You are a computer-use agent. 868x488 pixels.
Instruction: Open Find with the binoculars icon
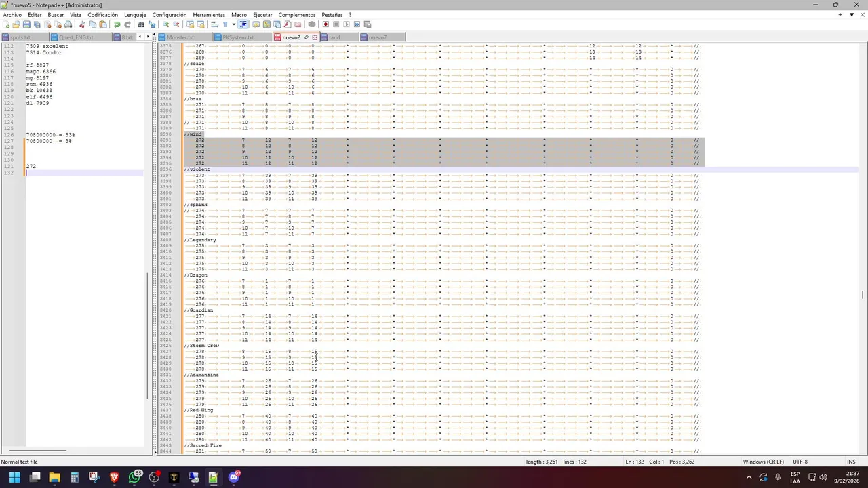point(142,24)
